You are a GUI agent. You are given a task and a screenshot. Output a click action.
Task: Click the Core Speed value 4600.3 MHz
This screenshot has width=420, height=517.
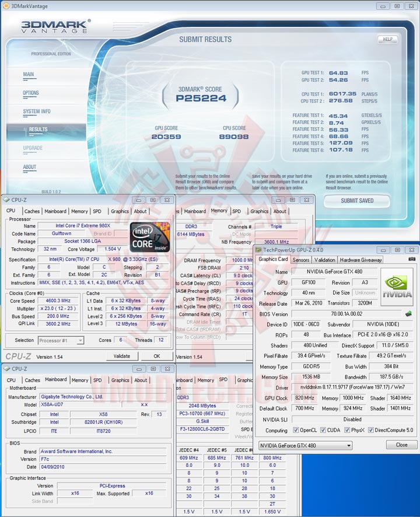[x=58, y=301]
